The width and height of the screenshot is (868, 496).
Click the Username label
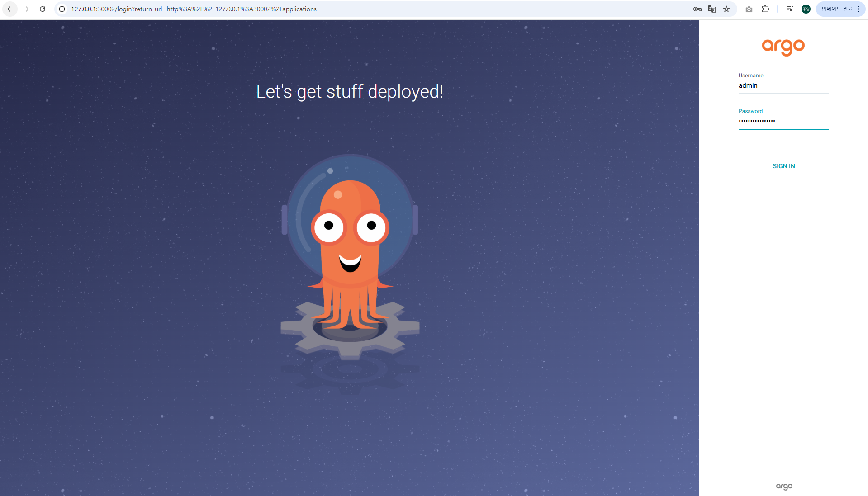tap(751, 76)
